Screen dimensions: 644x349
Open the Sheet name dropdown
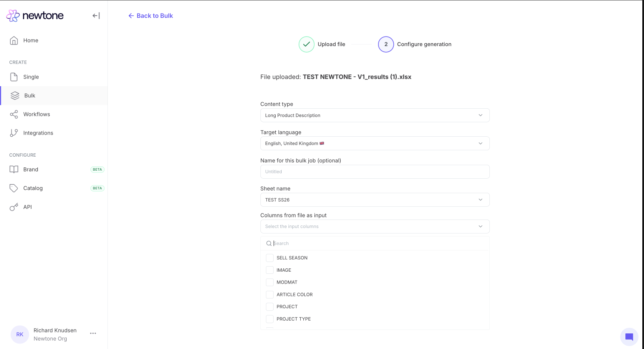(x=375, y=200)
